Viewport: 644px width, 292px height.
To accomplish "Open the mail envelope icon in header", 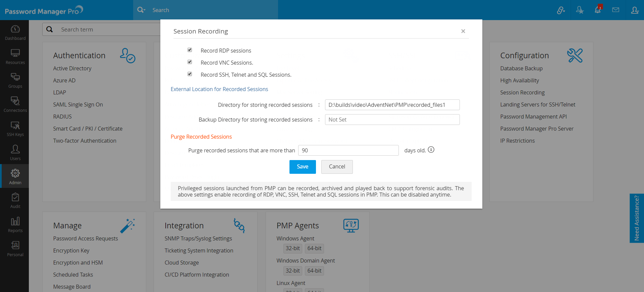I will (615, 10).
